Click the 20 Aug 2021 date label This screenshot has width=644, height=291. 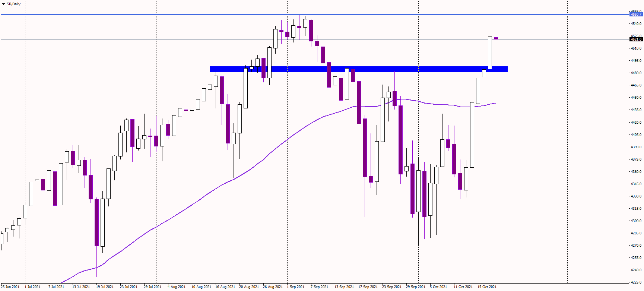tap(249, 287)
